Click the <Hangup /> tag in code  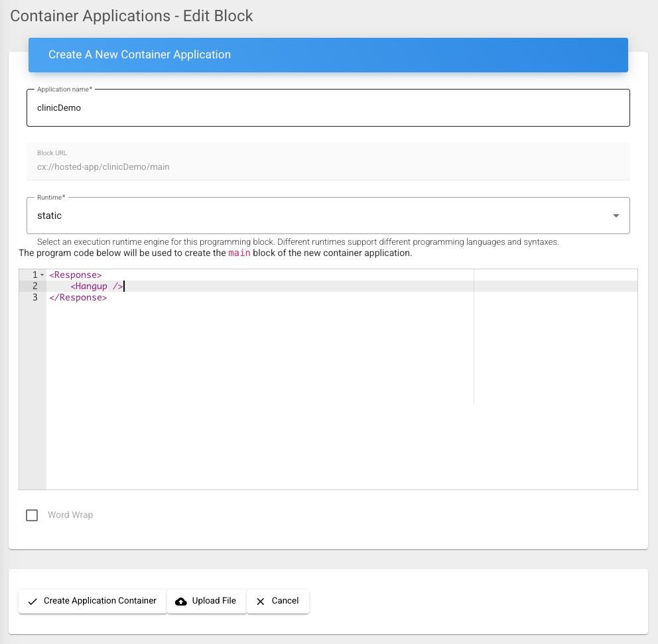coord(96,287)
